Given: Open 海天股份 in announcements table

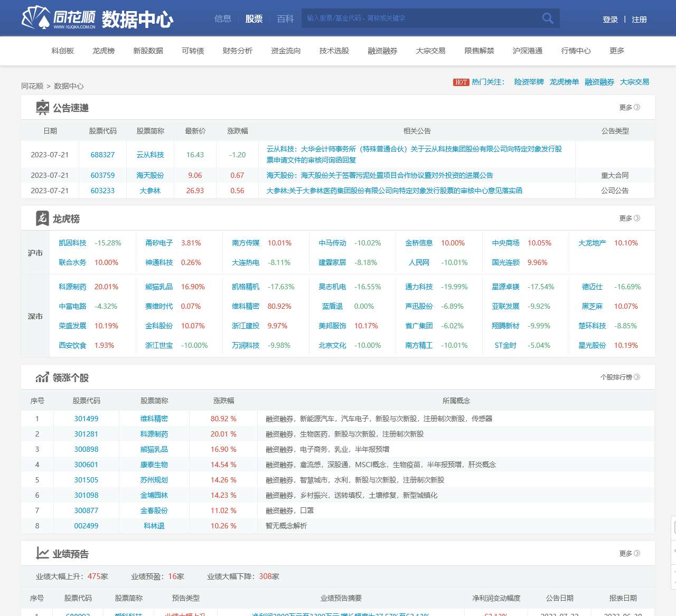Looking at the screenshot, I should 150,175.
